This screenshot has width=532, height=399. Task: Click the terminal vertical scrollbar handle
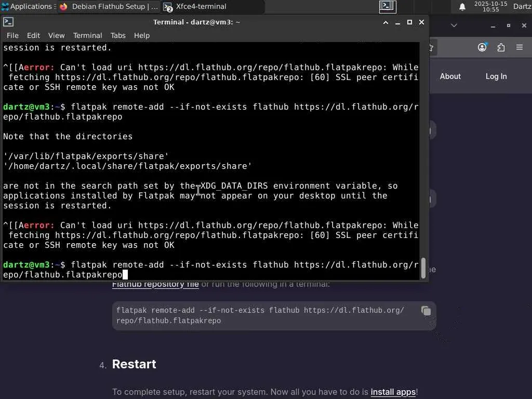(x=423, y=268)
